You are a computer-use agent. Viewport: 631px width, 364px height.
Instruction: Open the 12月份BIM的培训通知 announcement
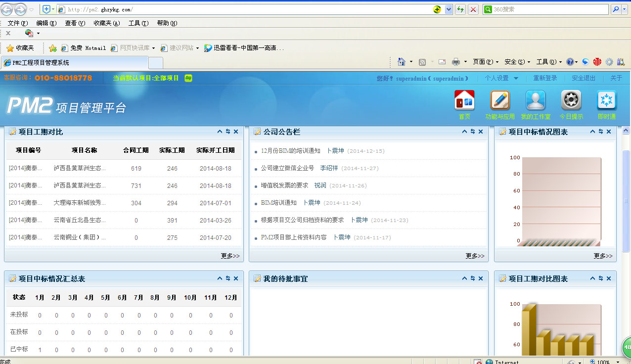290,151
